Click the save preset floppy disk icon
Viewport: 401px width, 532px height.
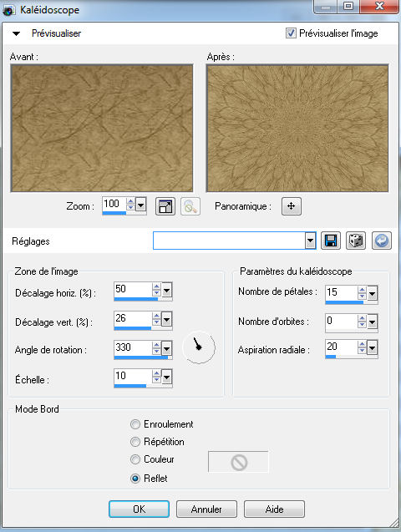coord(331,241)
